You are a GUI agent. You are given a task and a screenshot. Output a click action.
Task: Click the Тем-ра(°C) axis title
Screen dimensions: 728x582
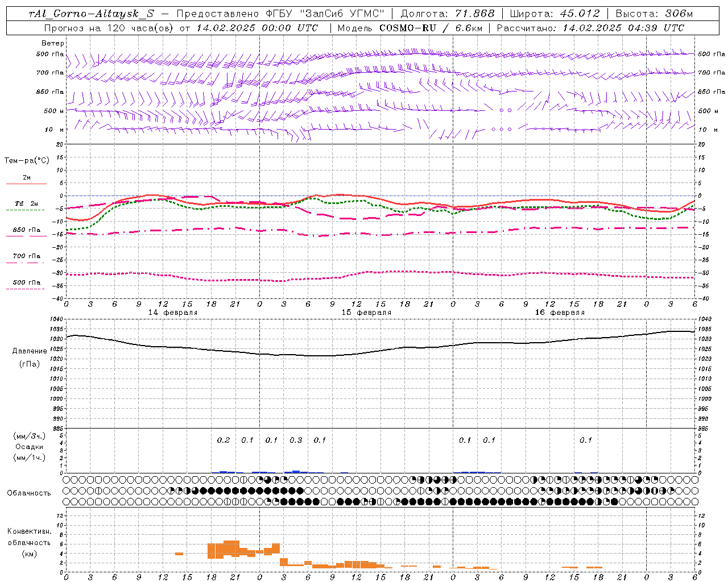(x=27, y=161)
